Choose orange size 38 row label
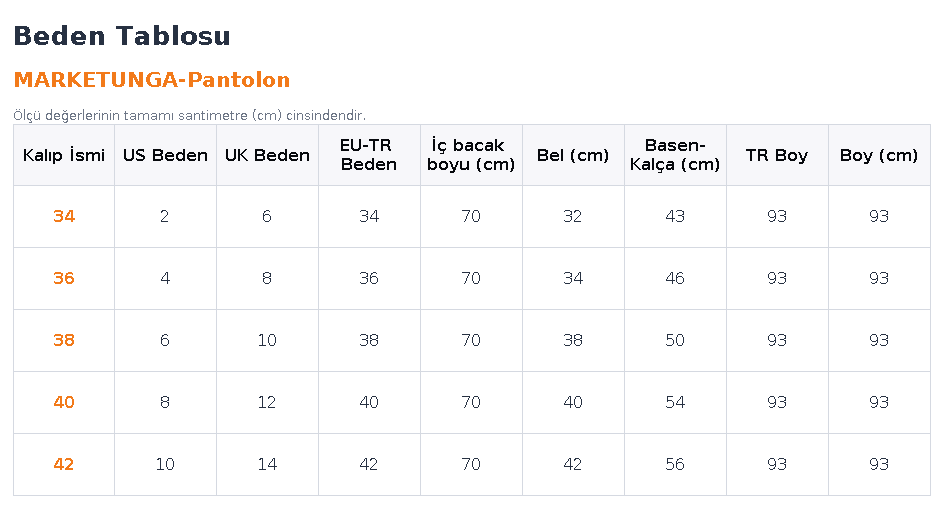 [64, 340]
